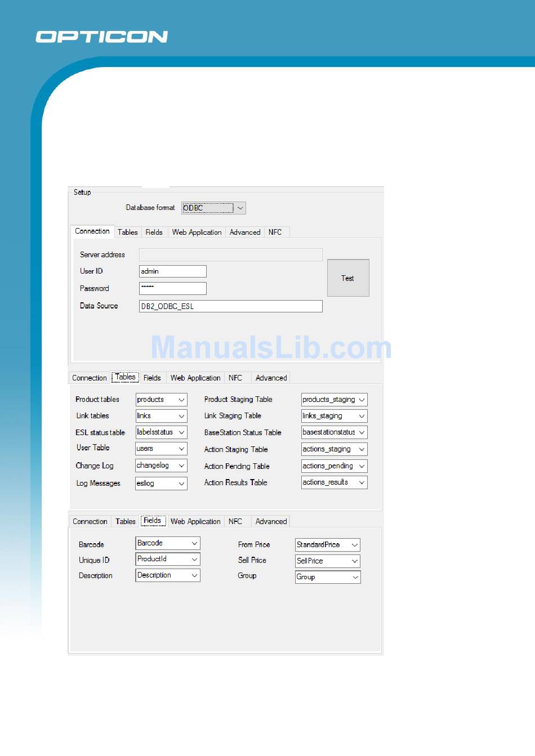The width and height of the screenshot is (535, 756).
Task: Select the Fields tab in the middle panel
Action: click(x=152, y=378)
